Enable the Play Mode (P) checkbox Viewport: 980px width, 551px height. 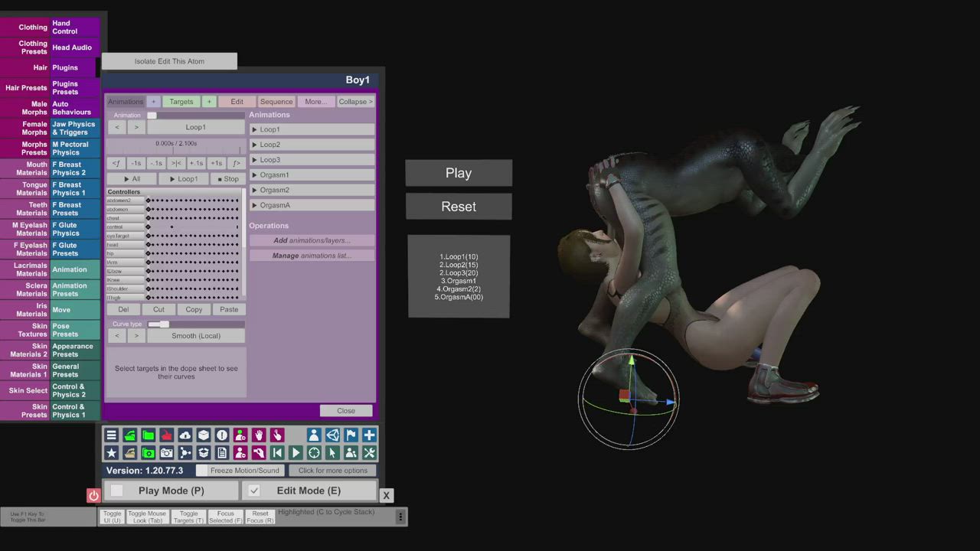pyautogui.click(x=117, y=491)
